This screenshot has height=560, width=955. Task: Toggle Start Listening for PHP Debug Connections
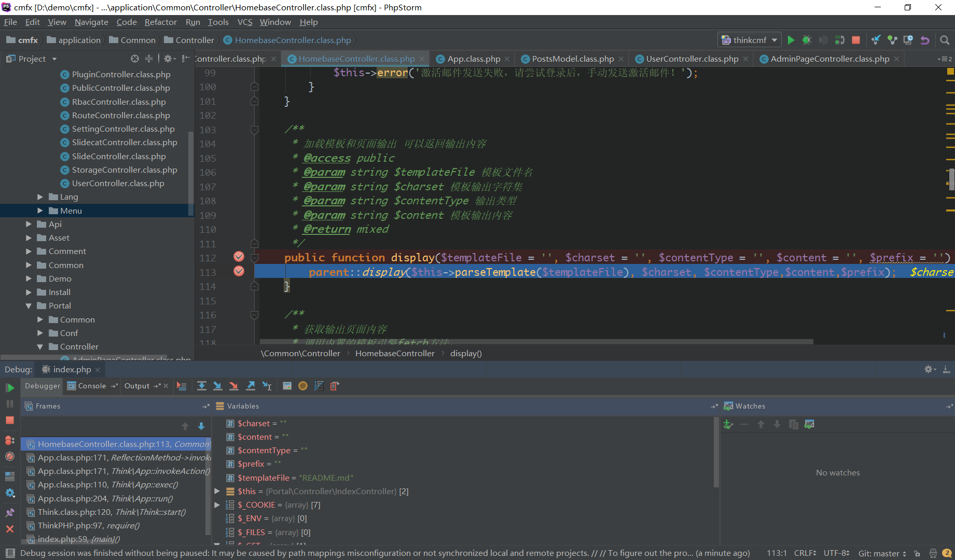[x=839, y=40]
